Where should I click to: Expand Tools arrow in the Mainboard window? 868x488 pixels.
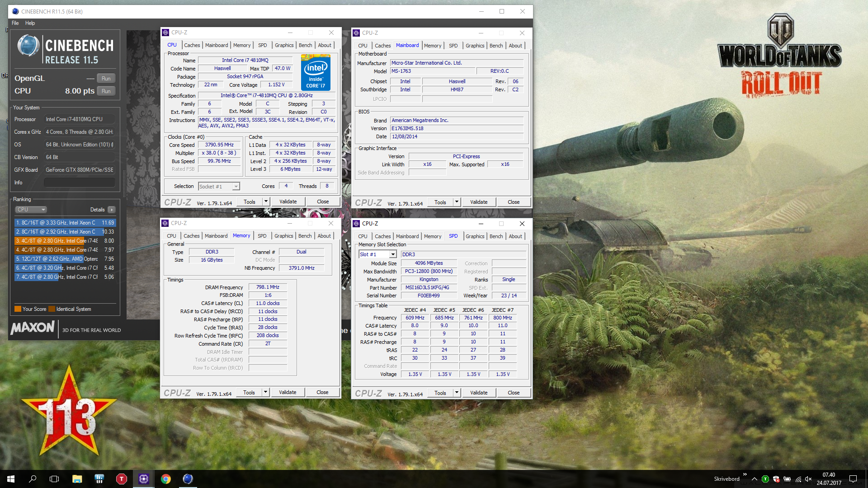click(457, 202)
